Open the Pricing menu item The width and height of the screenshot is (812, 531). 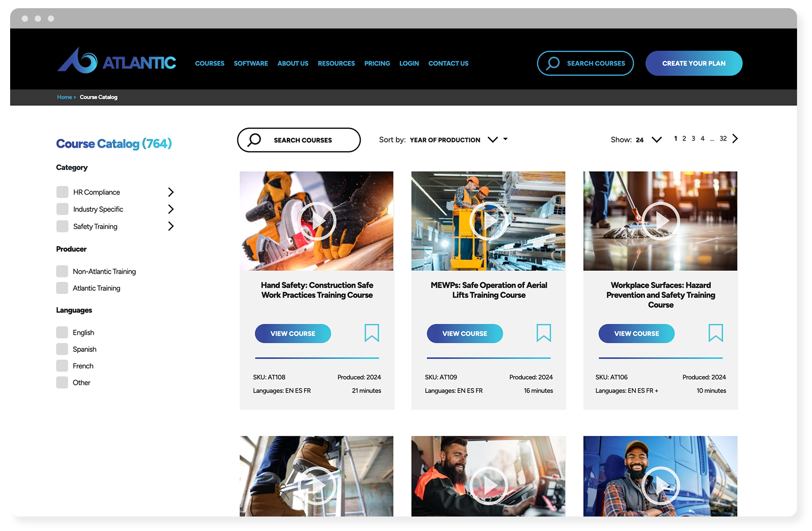click(x=377, y=64)
